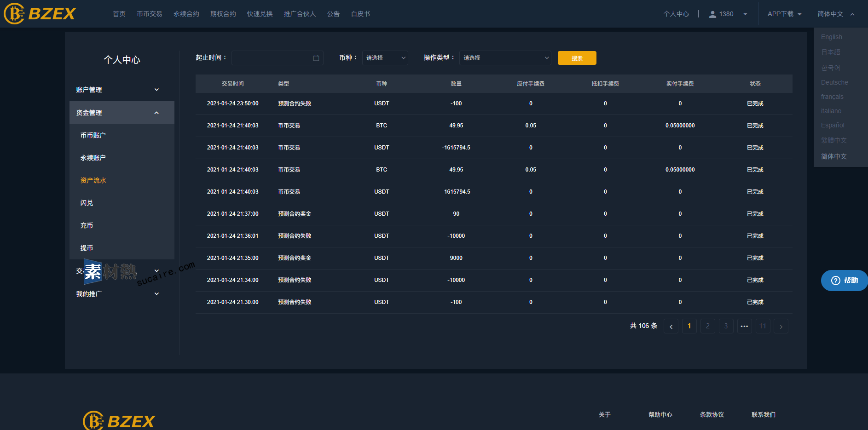Click the pagination ellipsis button
868x430 pixels.
[744, 327]
